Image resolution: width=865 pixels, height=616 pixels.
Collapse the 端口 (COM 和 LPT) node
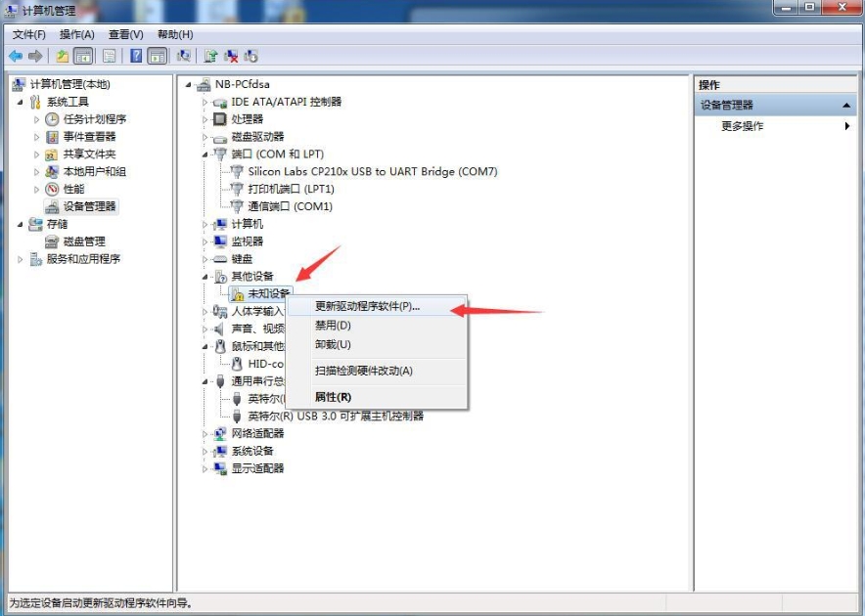click(205, 154)
